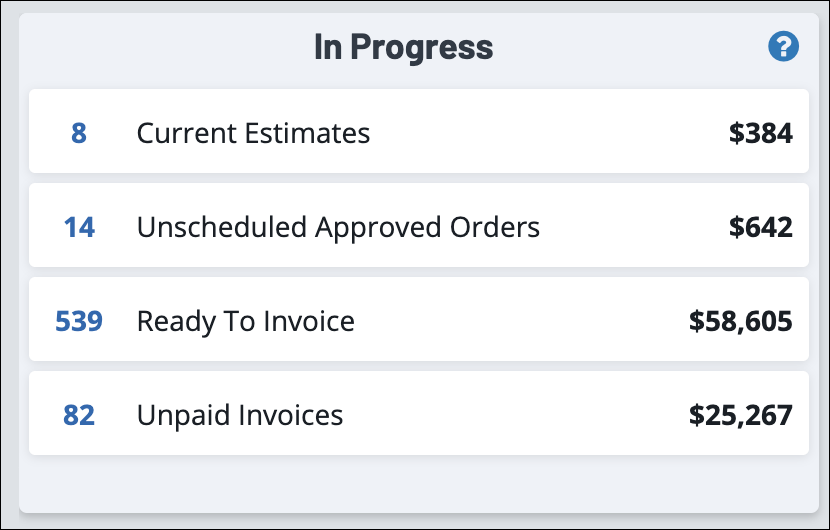Screen dimensions: 830x530
Task: Click the In Progress panel heading
Action: click(x=403, y=47)
